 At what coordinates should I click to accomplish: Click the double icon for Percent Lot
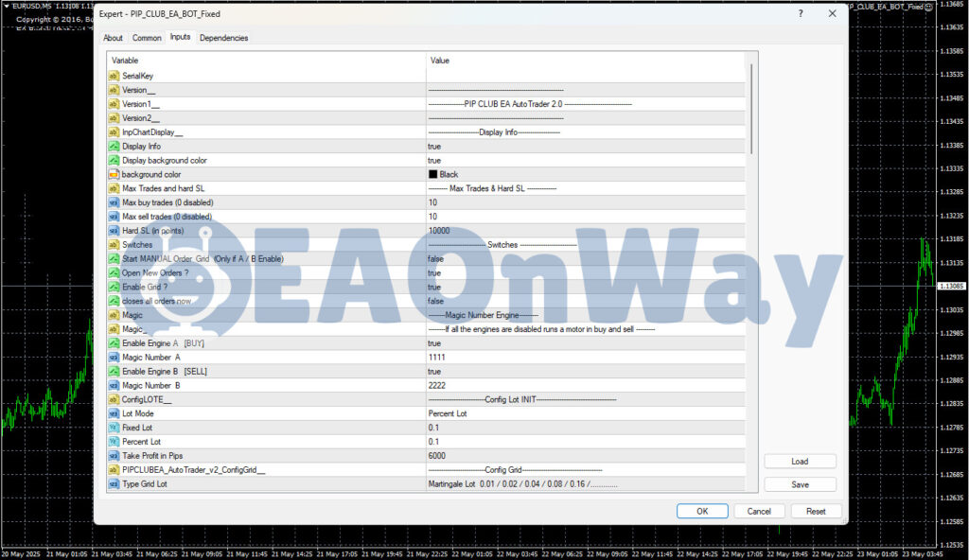114,442
